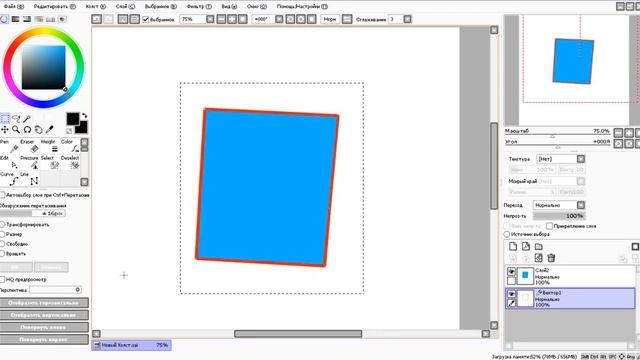
Task: Open the Вид menu
Action: 229,7
